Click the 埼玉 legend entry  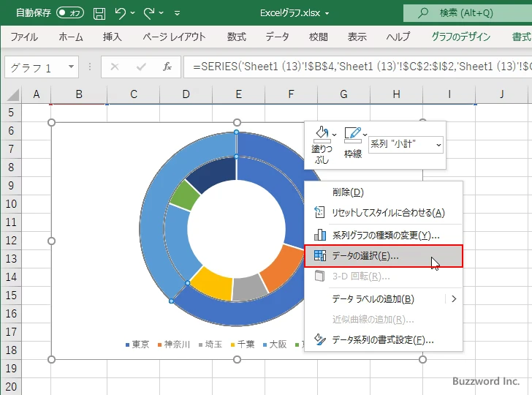point(210,345)
